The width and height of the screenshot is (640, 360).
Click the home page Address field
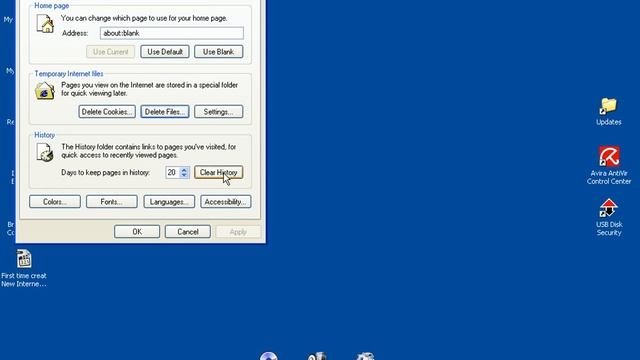pyautogui.click(x=172, y=33)
